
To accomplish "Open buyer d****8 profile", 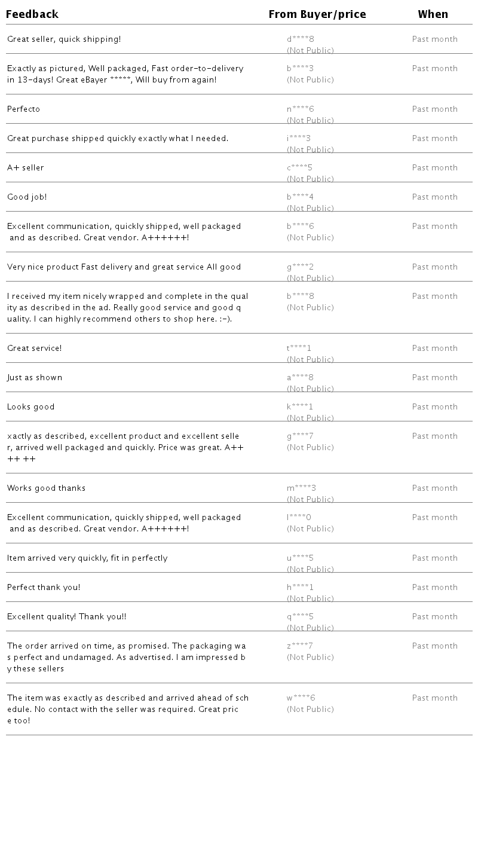I will [x=300, y=39].
